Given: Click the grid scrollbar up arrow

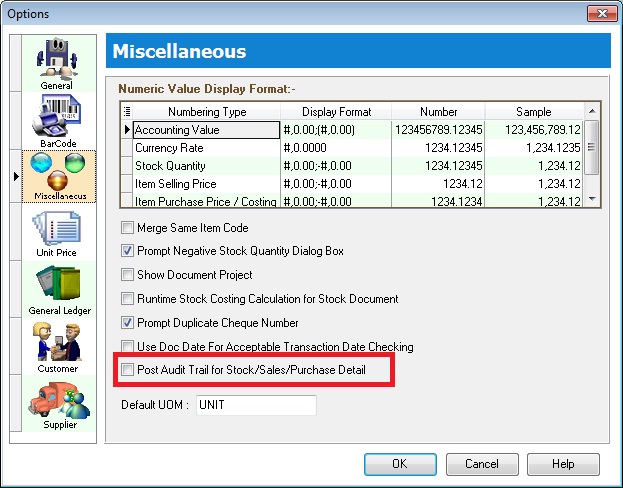Looking at the screenshot, I should pyautogui.click(x=591, y=111).
